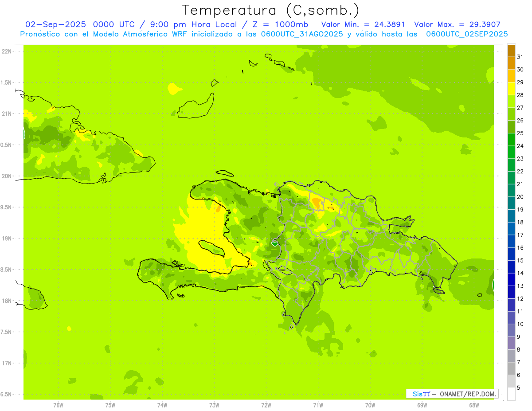532x411 pixels.
Task: Click the '18N' latitude label
Action: coord(7,301)
